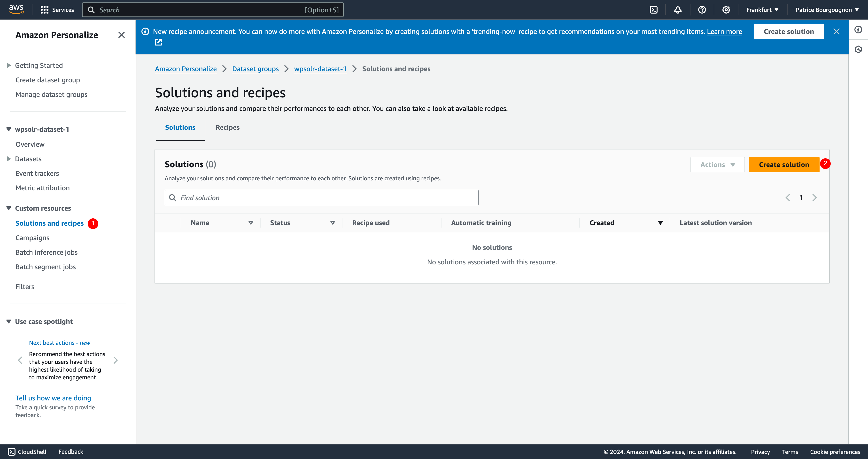
Task: Open the info panel icon on right edge
Action: (858, 30)
